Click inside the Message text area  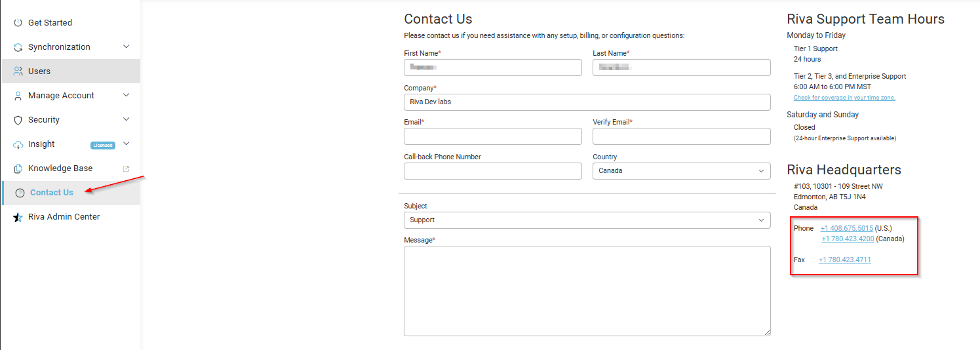pyautogui.click(x=587, y=291)
